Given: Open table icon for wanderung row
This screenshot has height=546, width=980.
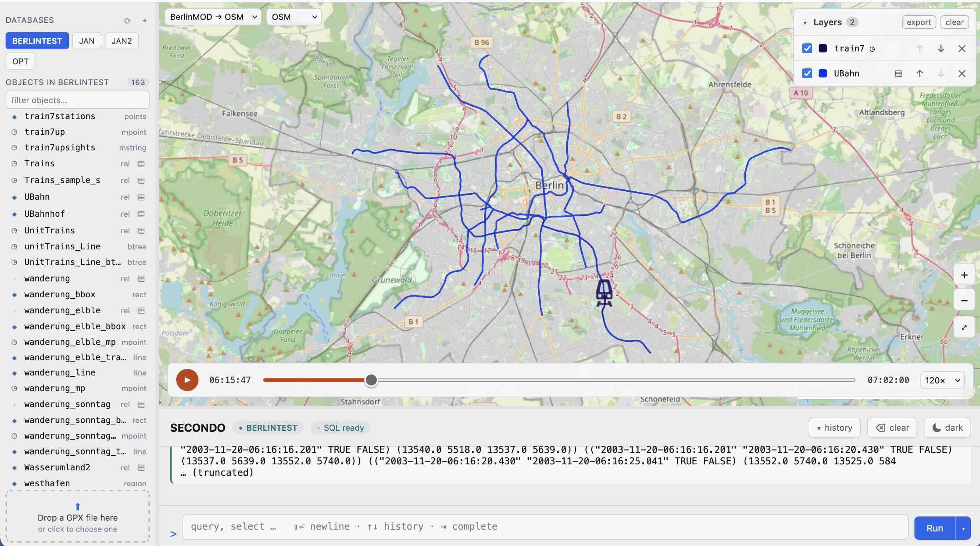Looking at the screenshot, I should pos(141,279).
